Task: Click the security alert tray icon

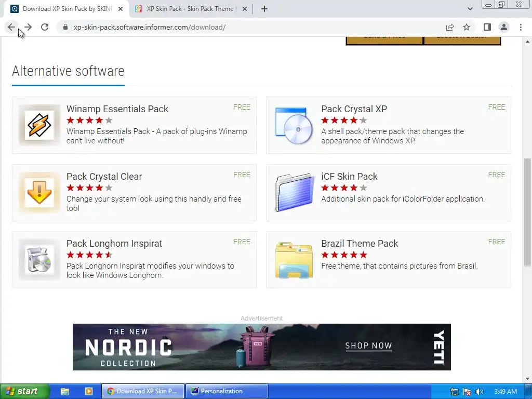Action: [467, 392]
